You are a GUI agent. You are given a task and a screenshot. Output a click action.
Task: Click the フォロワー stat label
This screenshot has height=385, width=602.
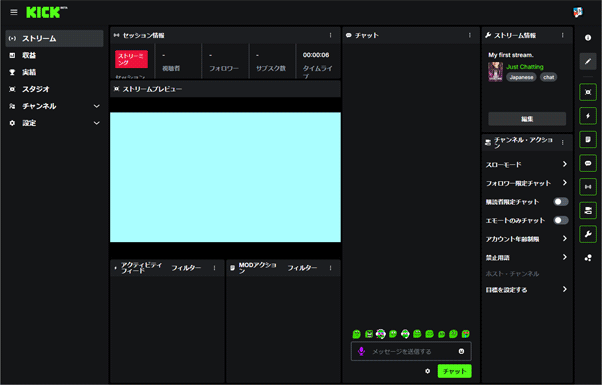(224, 68)
